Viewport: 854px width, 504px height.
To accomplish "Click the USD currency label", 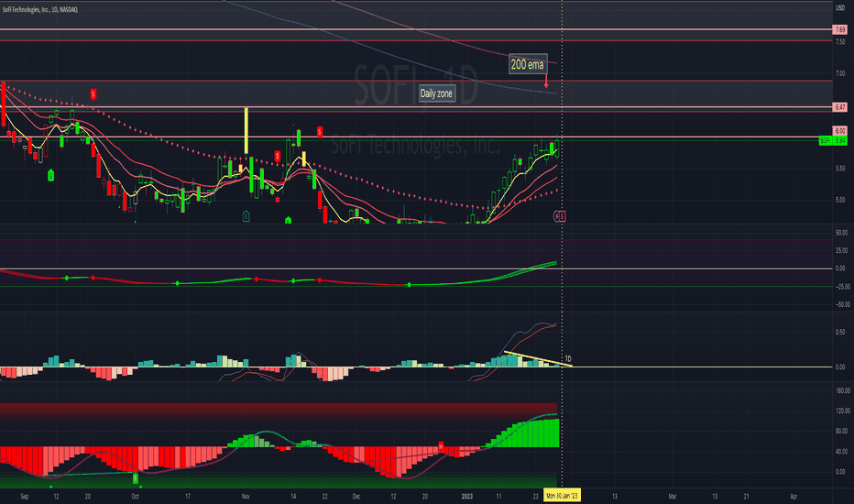I will point(840,8).
